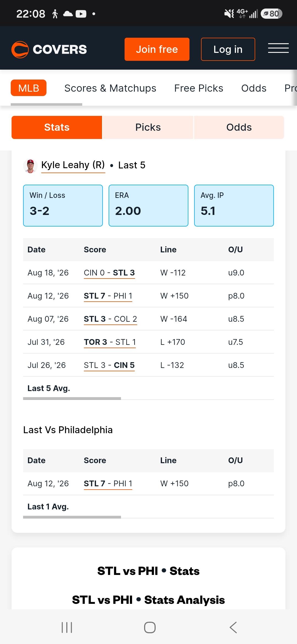Click the Log in button
This screenshot has width=297, height=644.
228,49
